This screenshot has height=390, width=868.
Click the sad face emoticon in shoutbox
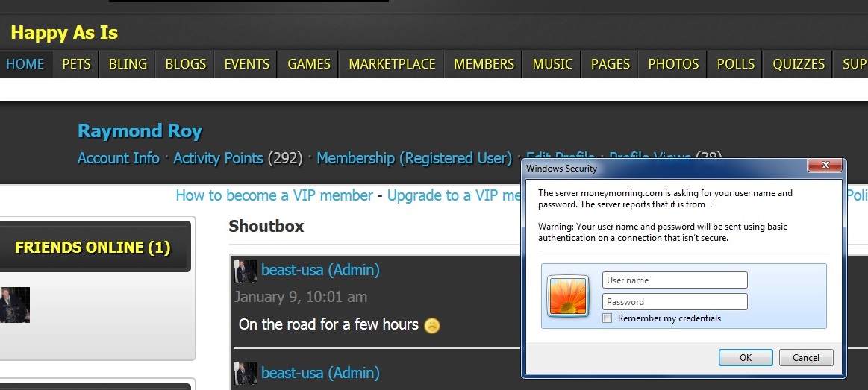coord(432,325)
